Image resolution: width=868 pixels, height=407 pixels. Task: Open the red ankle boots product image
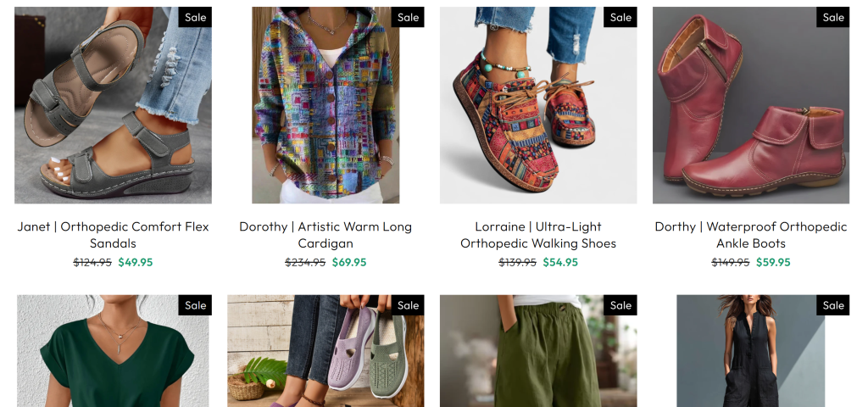click(x=750, y=106)
